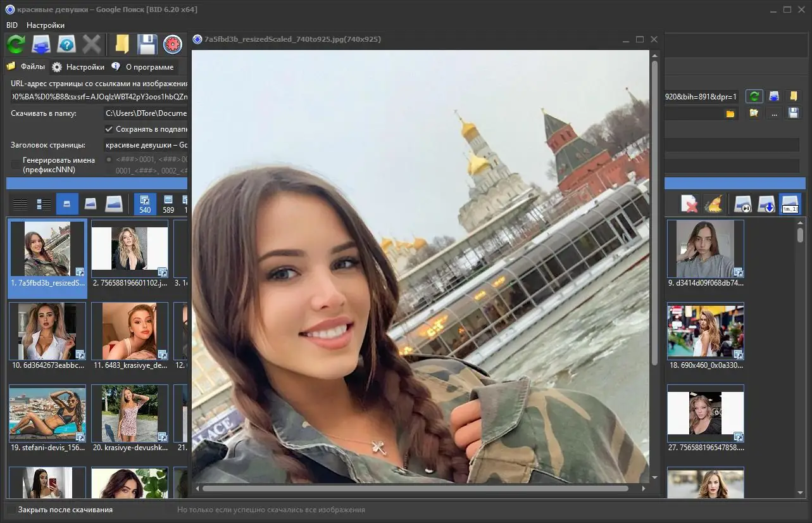This screenshot has height=523, width=812.
Task: Toggle the 540 image count filter
Action: point(145,204)
